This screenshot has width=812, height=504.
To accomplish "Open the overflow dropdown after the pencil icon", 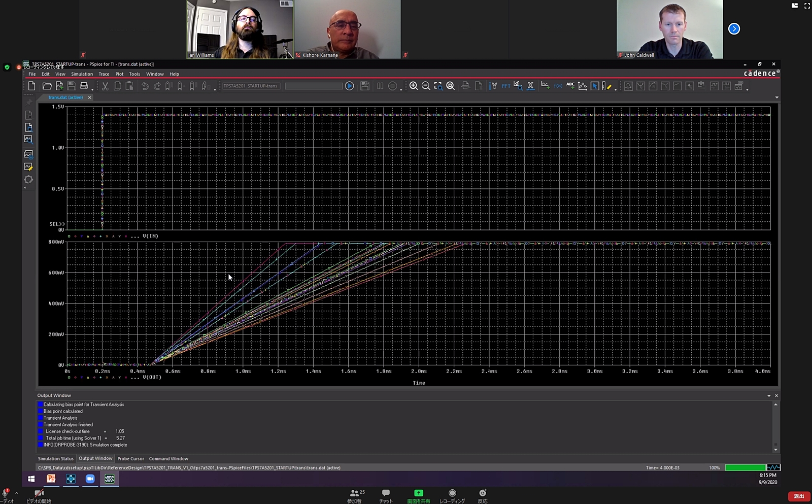I will click(616, 89).
